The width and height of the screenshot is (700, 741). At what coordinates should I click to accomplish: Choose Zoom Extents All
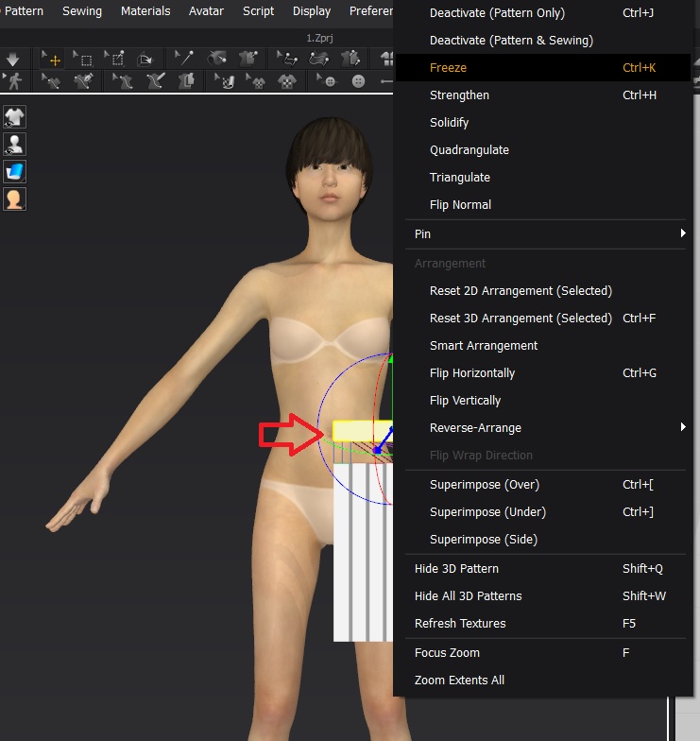[542, 681]
